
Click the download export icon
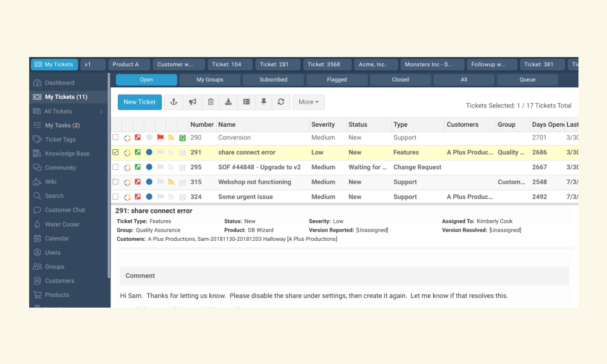[x=228, y=102]
